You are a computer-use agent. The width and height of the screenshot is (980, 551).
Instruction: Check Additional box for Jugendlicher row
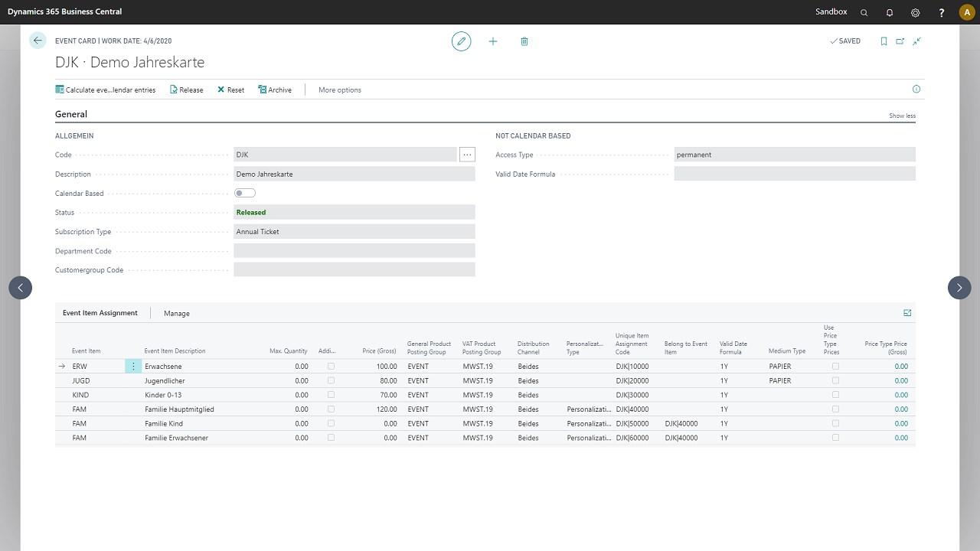331,380
